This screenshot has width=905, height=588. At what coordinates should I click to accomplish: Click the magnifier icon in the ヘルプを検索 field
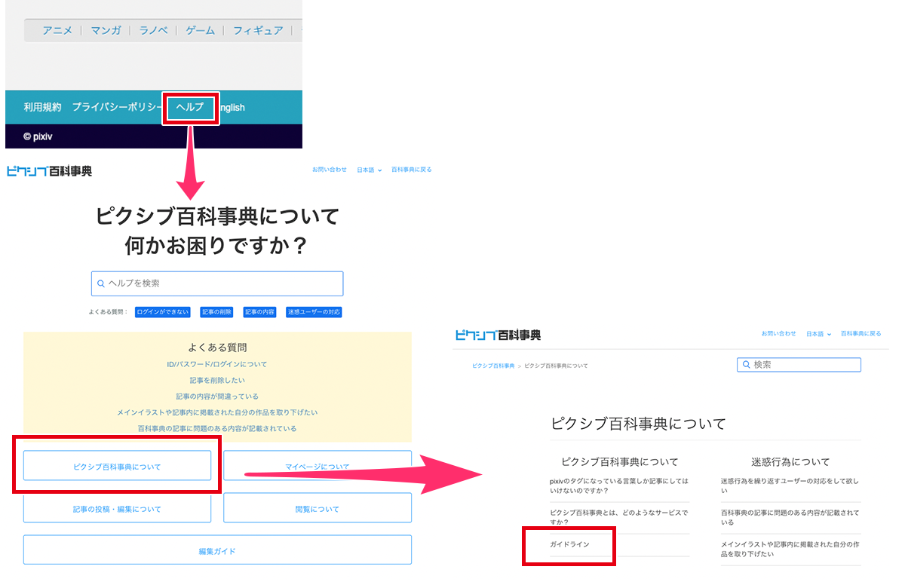[x=101, y=284]
